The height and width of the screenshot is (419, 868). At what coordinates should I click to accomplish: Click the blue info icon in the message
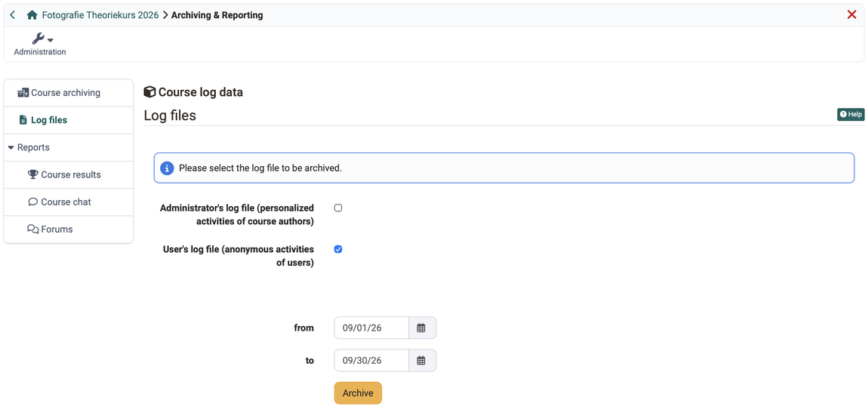[167, 168]
